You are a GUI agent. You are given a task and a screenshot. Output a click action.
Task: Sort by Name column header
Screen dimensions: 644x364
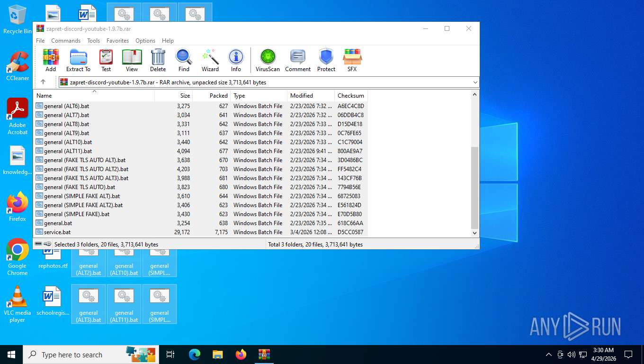(95, 95)
